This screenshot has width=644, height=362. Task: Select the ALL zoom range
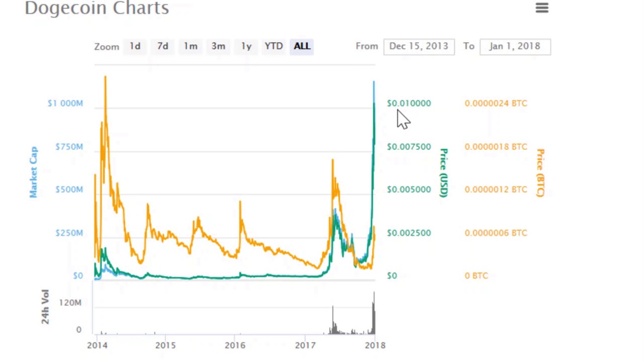click(x=302, y=46)
